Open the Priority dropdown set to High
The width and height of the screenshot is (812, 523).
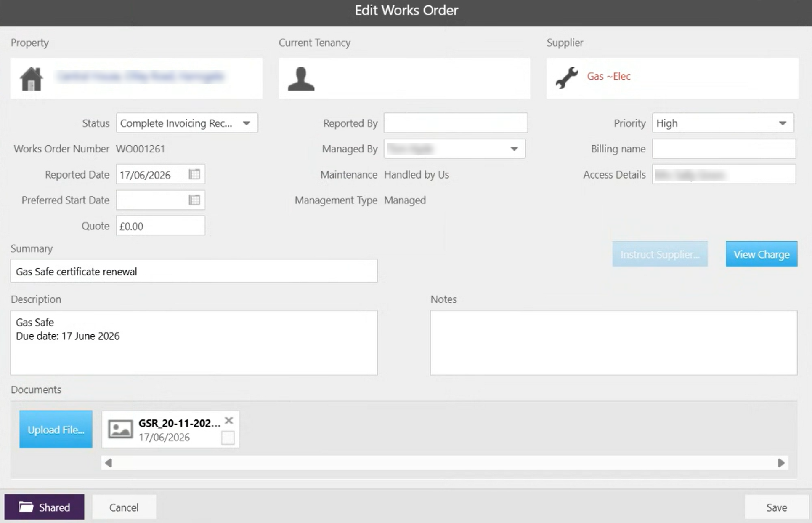click(723, 123)
